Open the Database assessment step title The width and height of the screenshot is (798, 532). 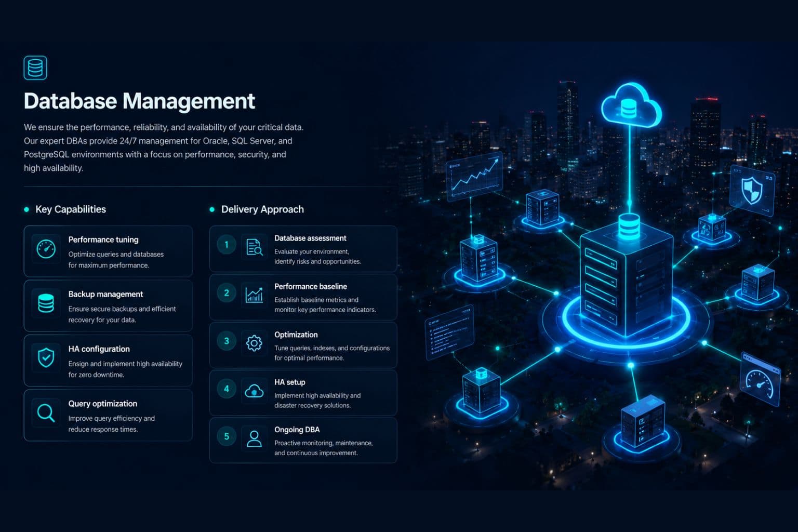[310, 238]
